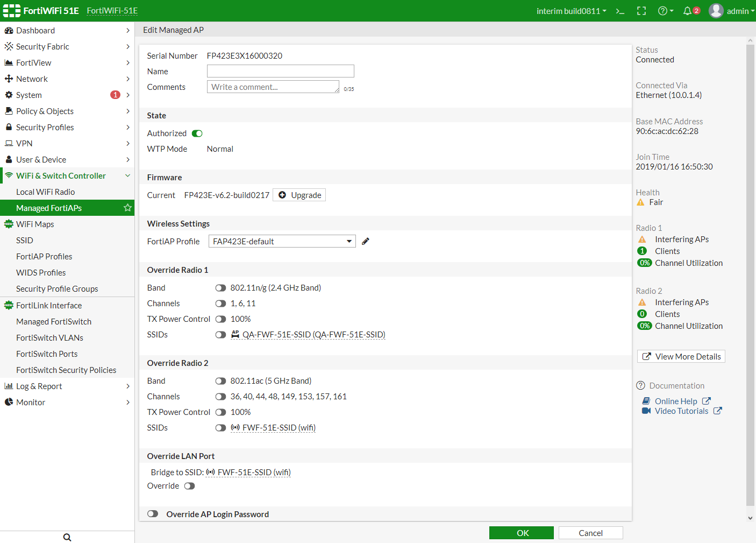Viewport: 756px width, 543px height.
Task: Click Radio 2 Clients count badge
Action: pos(642,314)
